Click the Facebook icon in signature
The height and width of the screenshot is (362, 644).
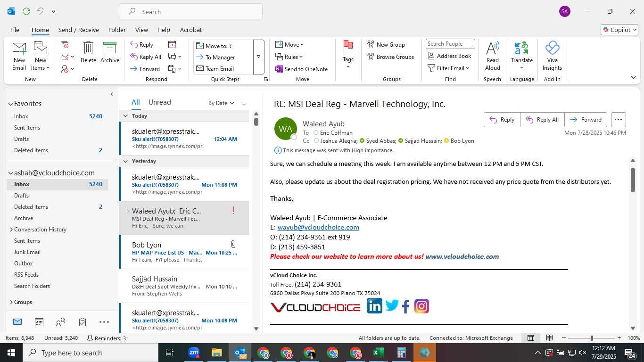406,307
